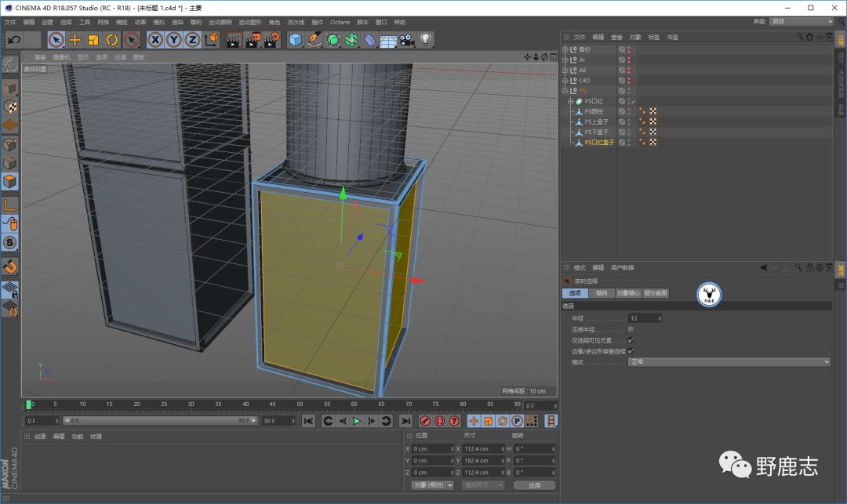
Task: Toggle the 边缘/多边形容差选择 checkbox
Action: pyautogui.click(x=631, y=351)
